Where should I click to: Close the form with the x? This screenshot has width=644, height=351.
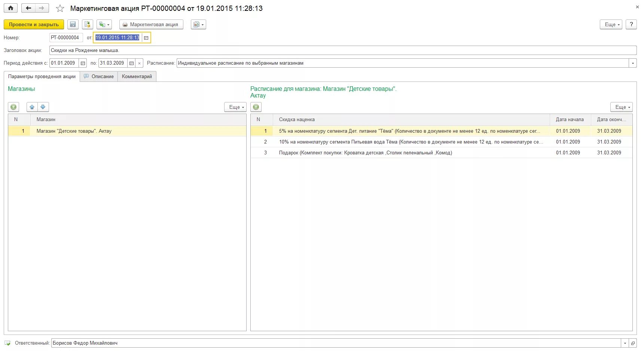(637, 7)
